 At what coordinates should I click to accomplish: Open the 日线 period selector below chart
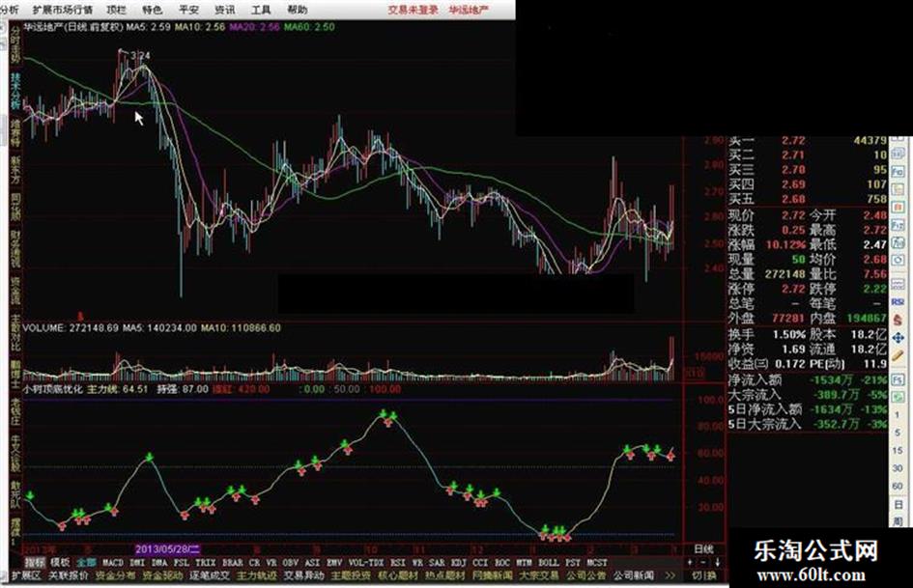[703, 549]
